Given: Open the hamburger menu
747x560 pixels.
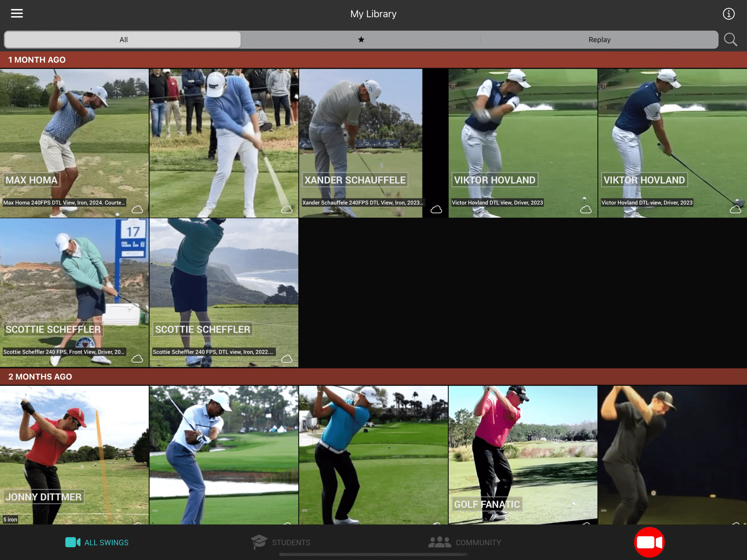Looking at the screenshot, I should pos(17,13).
